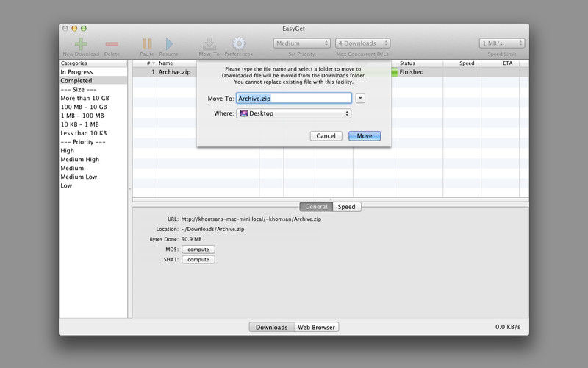This screenshot has width=588, height=368.
Task: Select the Medium priority category
Action: click(x=93, y=168)
